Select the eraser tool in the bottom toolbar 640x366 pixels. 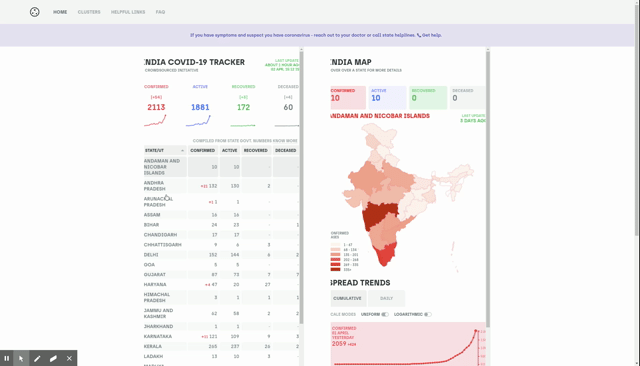(x=53, y=359)
